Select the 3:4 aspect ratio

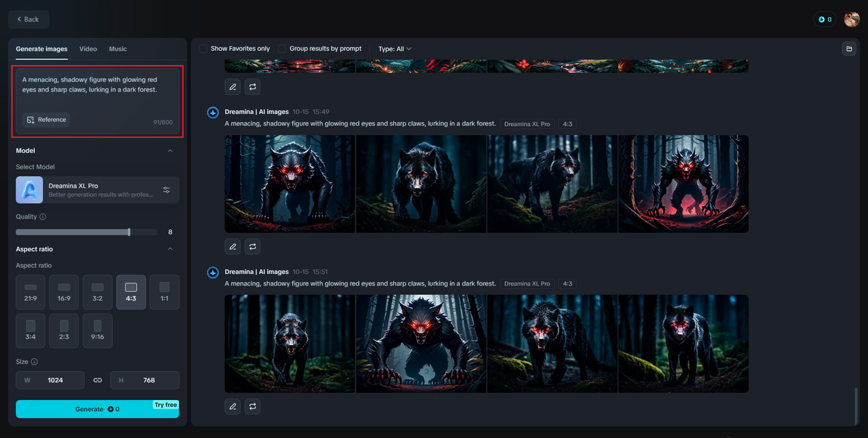(31, 331)
